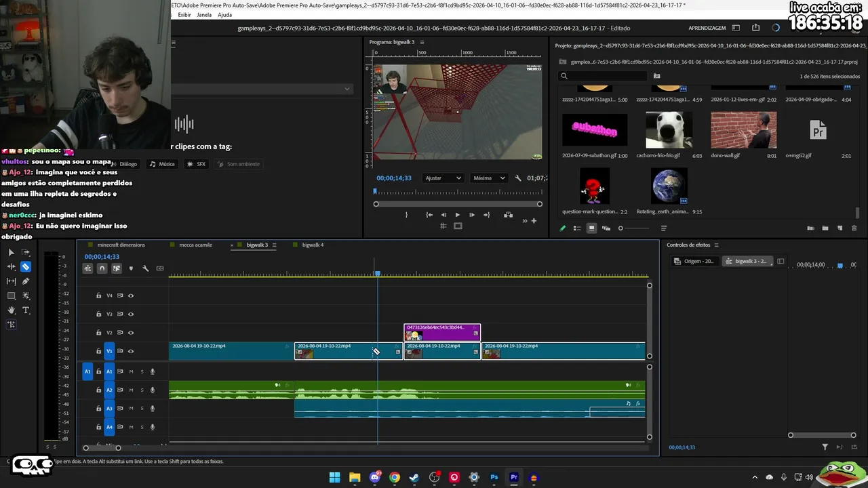Open sort icons menu in Project panel
This screenshot has width=868, height=488.
click(x=664, y=228)
